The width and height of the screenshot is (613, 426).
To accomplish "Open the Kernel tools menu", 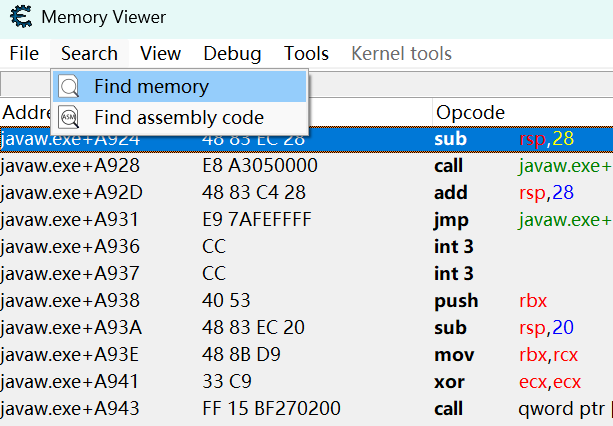I will click(401, 54).
